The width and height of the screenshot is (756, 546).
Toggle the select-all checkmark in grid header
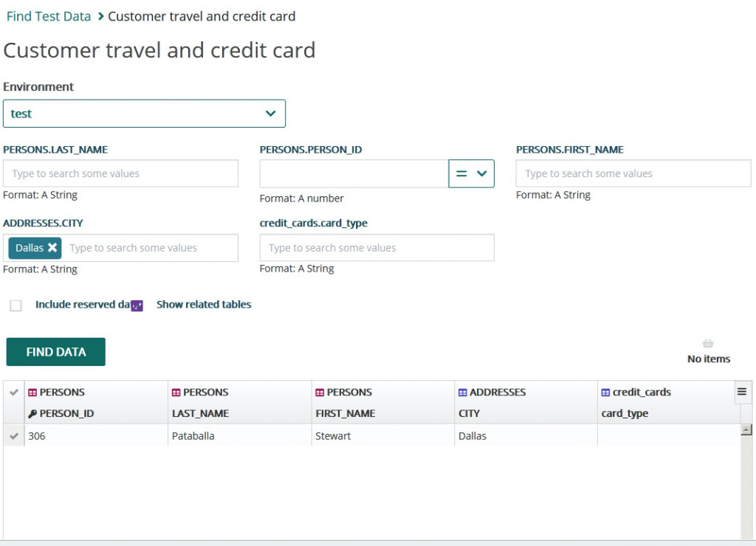(x=13, y=393)
